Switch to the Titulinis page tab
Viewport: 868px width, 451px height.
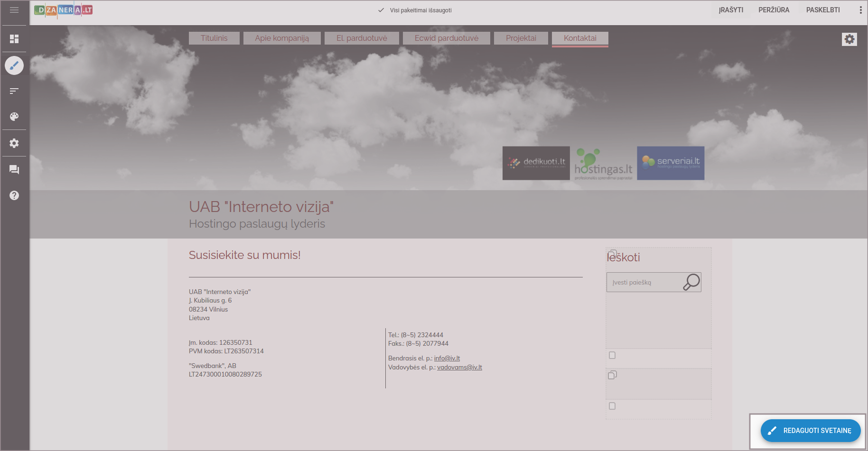(214, 38)
